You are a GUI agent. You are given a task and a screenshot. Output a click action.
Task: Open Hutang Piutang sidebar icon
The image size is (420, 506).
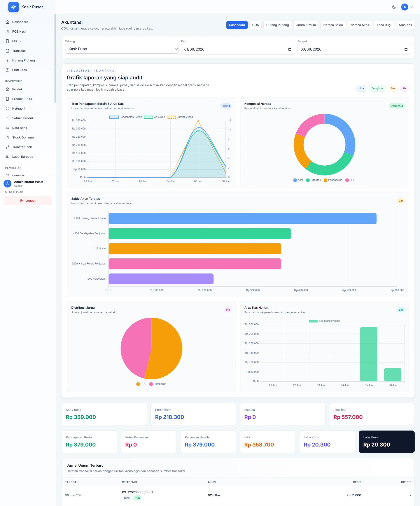coord(7,60)
